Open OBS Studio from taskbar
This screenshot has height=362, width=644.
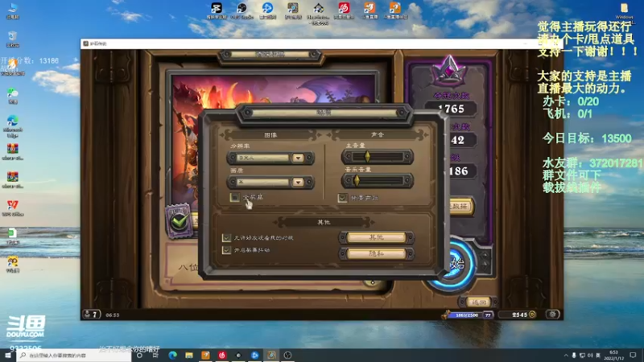click(287, 355)
